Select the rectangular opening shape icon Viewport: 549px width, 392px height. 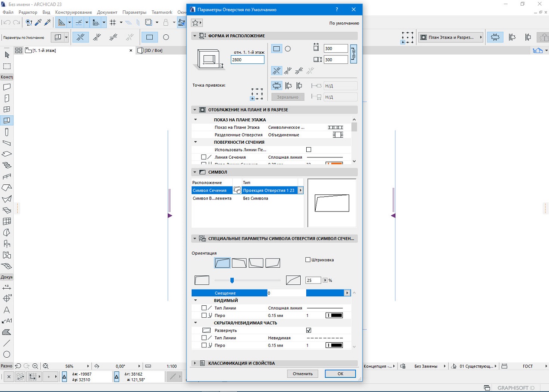tap(277, 49)
